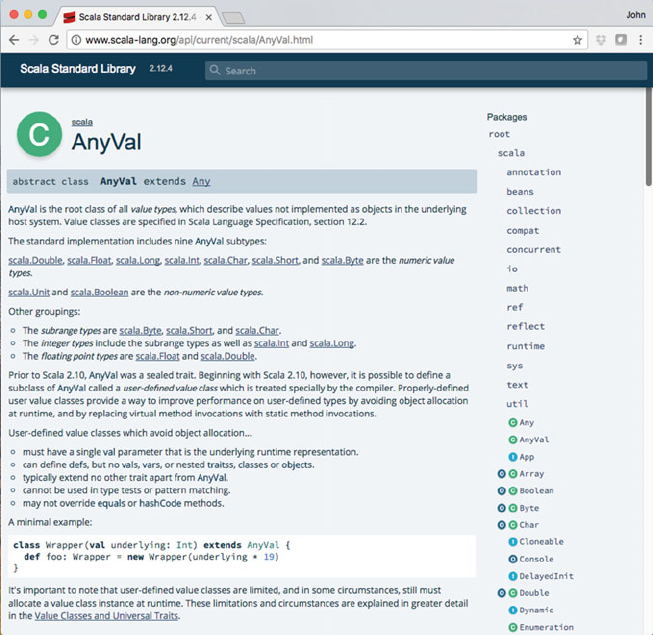Click the trait icon next to DelayedInit
Viewport: 653px width, 635px height.
click(x=513, y=576)
